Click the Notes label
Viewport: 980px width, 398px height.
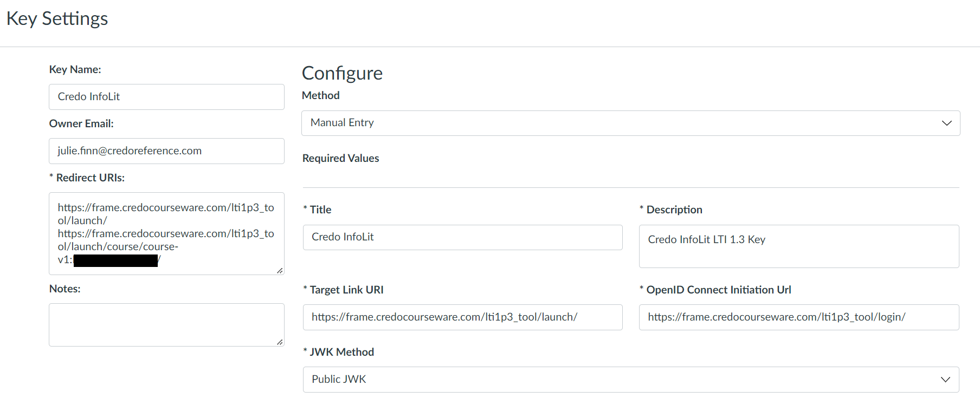65,289
